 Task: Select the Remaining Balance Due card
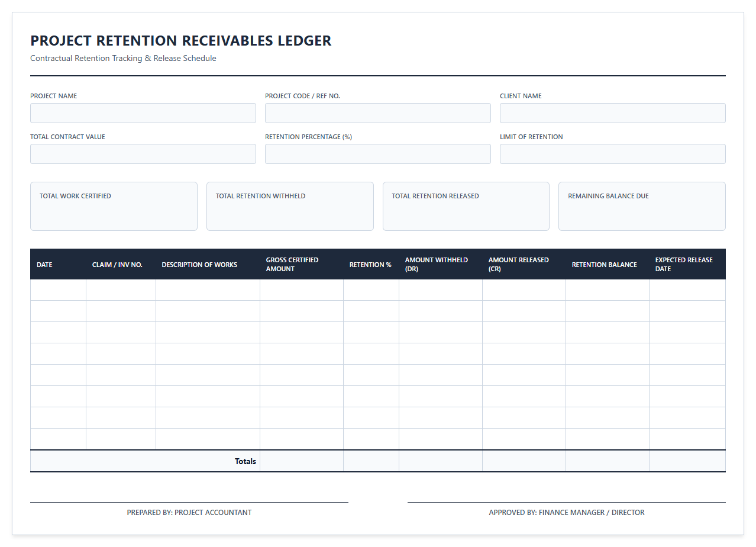[x=642, y=206]
